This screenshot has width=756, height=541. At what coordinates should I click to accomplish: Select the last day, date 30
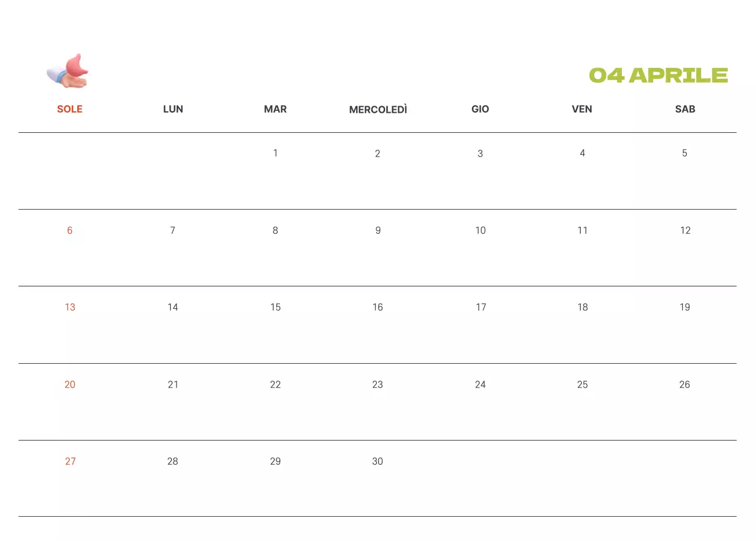378,461
